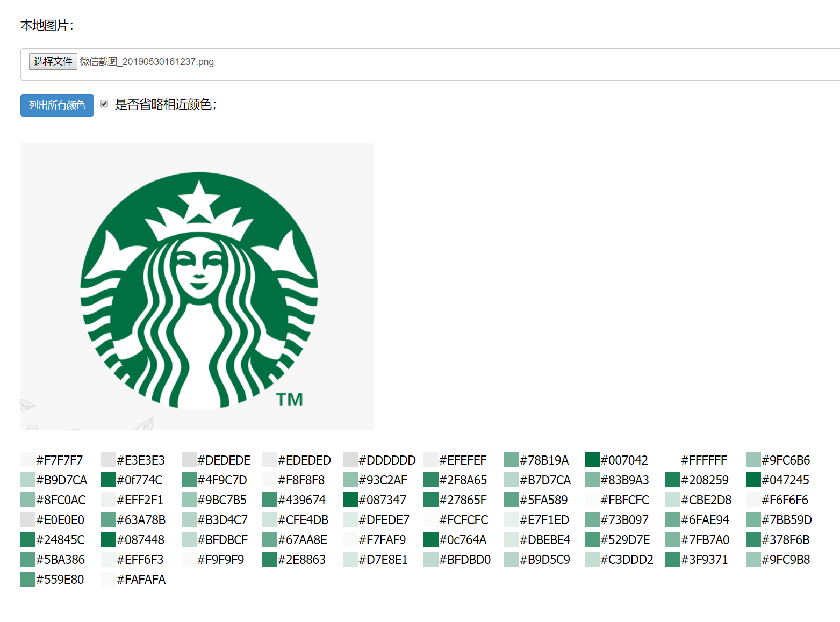
Task: Click the 列出所有颜色 blue button
Action: [57, 105]
